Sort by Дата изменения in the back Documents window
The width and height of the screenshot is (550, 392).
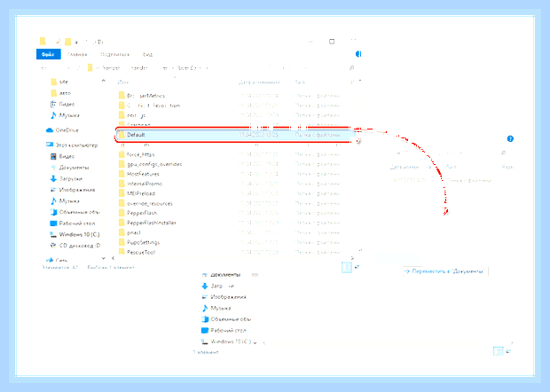click(410, 168)
